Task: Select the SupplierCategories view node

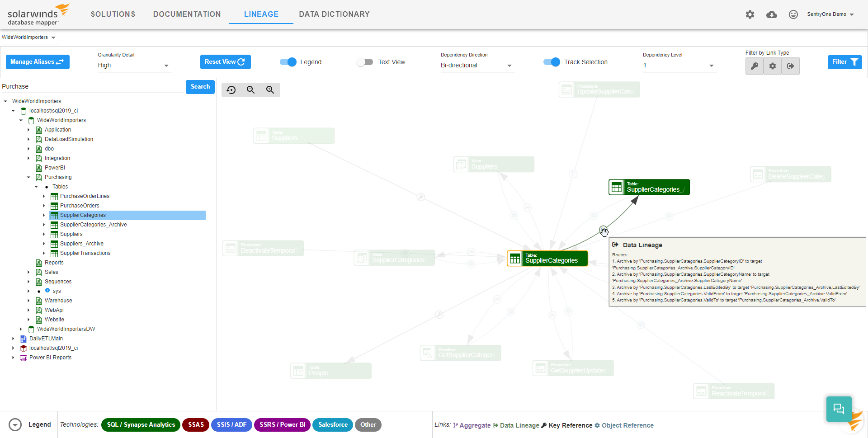Action: 394,258
